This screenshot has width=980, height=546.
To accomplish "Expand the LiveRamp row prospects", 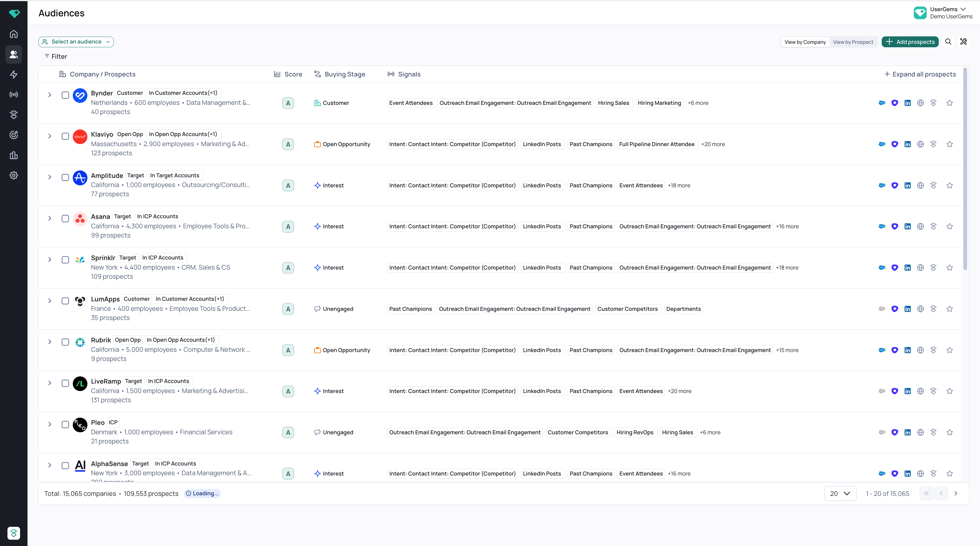I will tap(50, 383).
